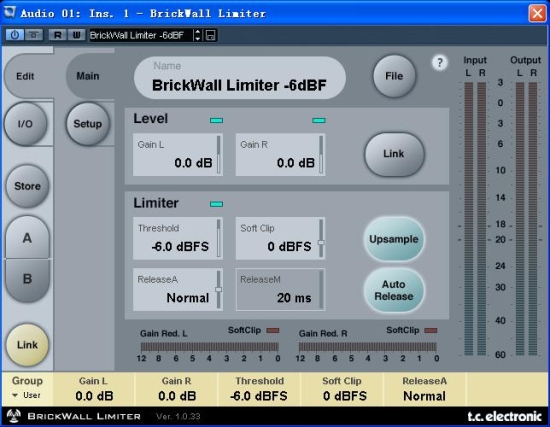Adjust the Gain R fader
Viewport: 550px width, 427px height.
[x=321, y=155]
